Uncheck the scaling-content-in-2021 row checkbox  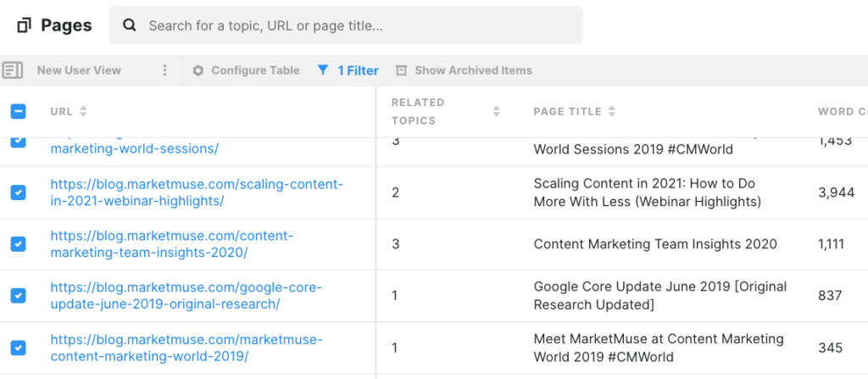click(x=19, y=192)
